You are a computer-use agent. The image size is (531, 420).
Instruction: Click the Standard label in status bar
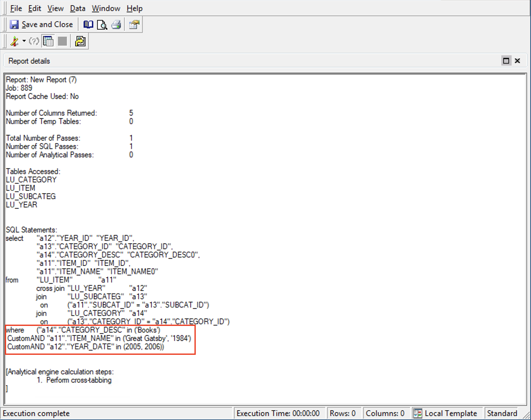coord(502,413)
